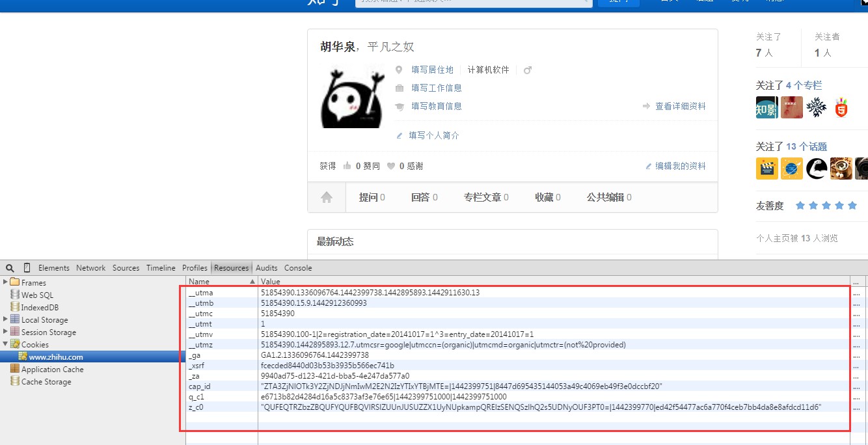
Task: Click the fifth friendliness star
Action: click(x=852, y=205)
